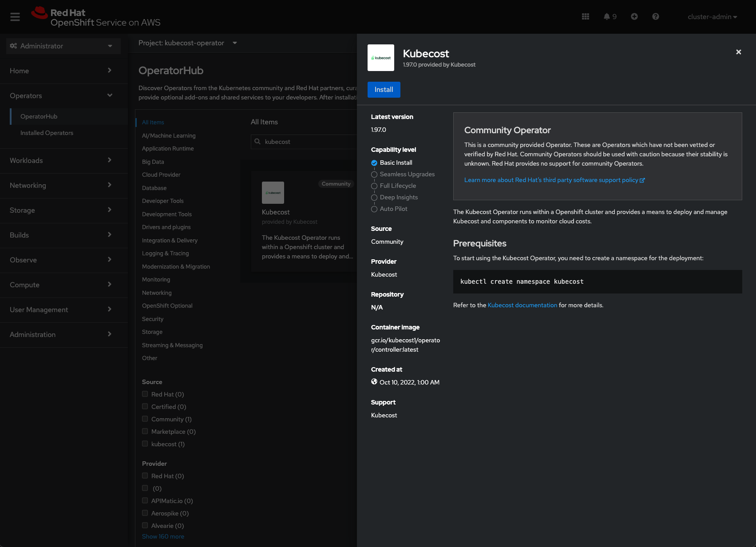Select the Big Data category
Screen dimensions: 756x547
tap(153, 162)
